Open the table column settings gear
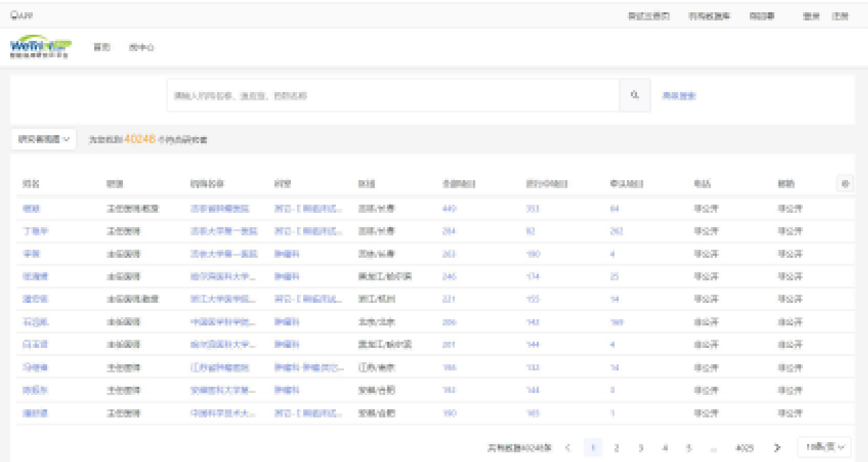 pos(845,184)
